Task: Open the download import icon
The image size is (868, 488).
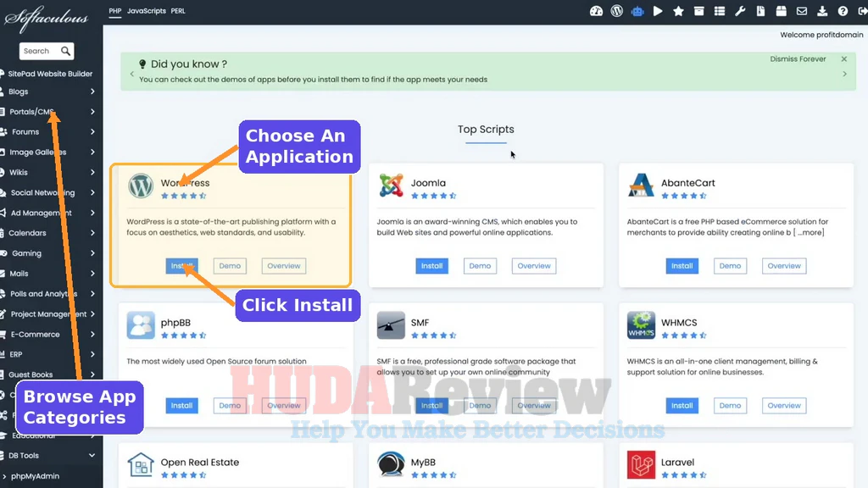Action: point(822,11)
